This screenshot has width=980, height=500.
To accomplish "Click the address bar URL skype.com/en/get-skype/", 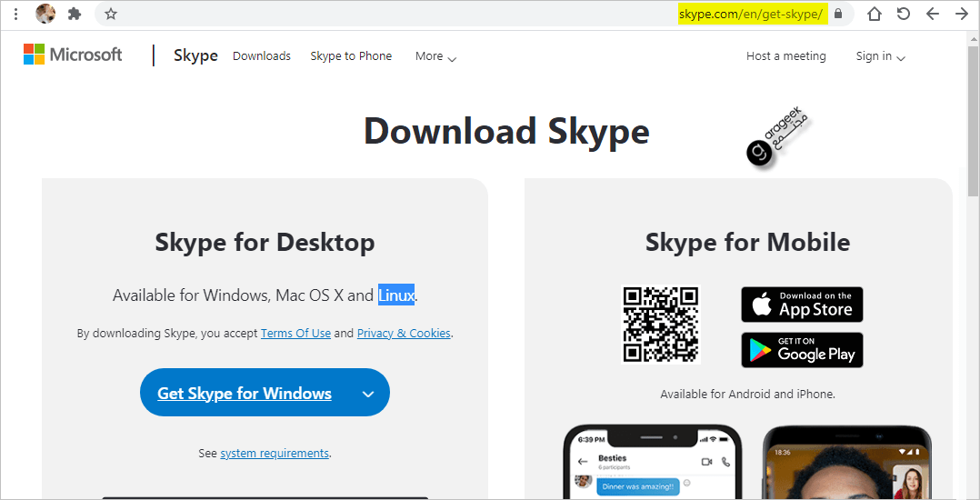I will (x=753, y=14).
